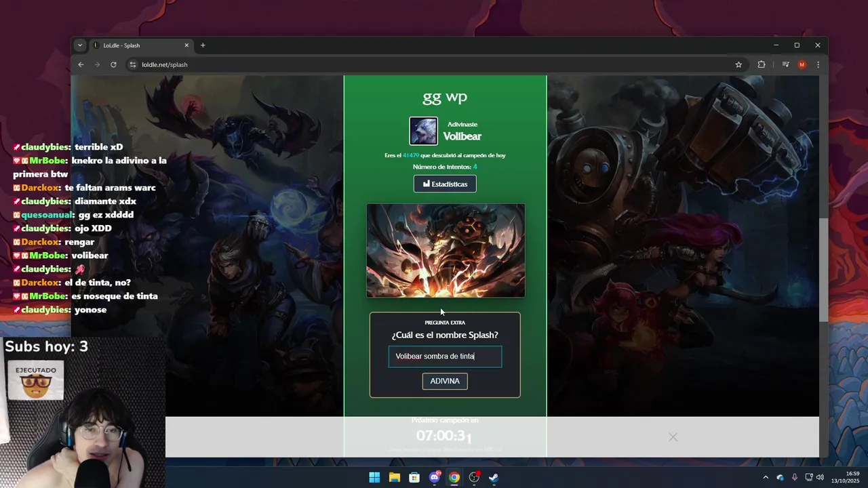Open the volume speaker tray icon
868x488 pixels.
[821, 477]
